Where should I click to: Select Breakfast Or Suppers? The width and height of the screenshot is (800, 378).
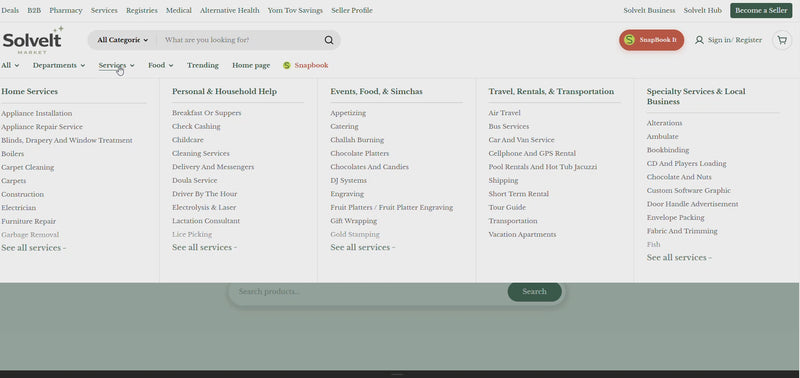pos(207,113)
